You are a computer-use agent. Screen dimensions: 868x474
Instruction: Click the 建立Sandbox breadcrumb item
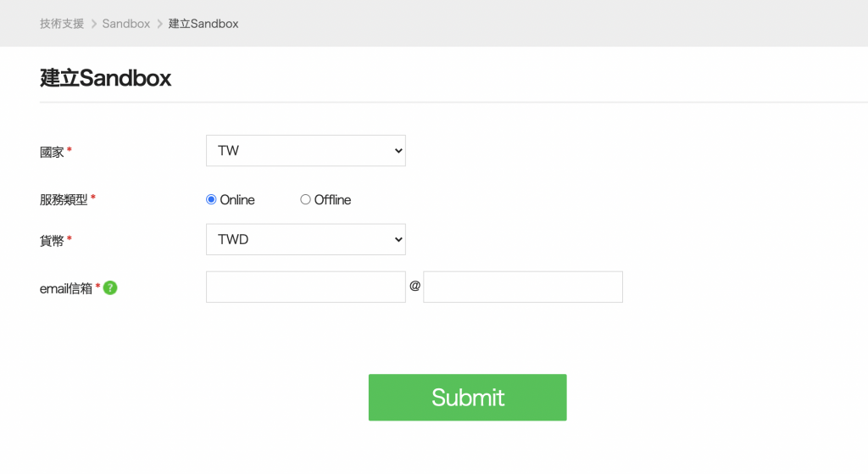(x=203, y=24)
